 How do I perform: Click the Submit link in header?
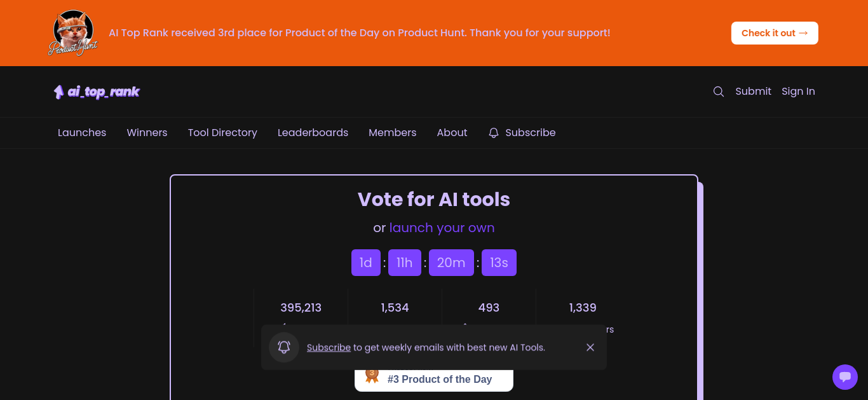(753, 92)
